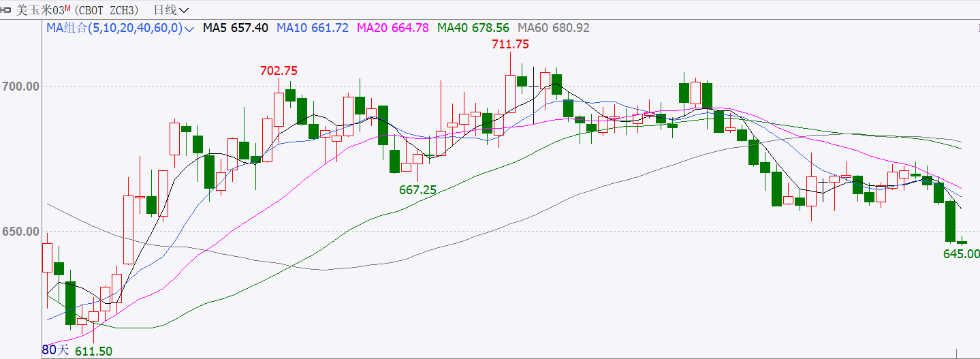980x359 pixels.
Task: Click the 美玉米03 contract title
Action: click(x=39, y=10)
